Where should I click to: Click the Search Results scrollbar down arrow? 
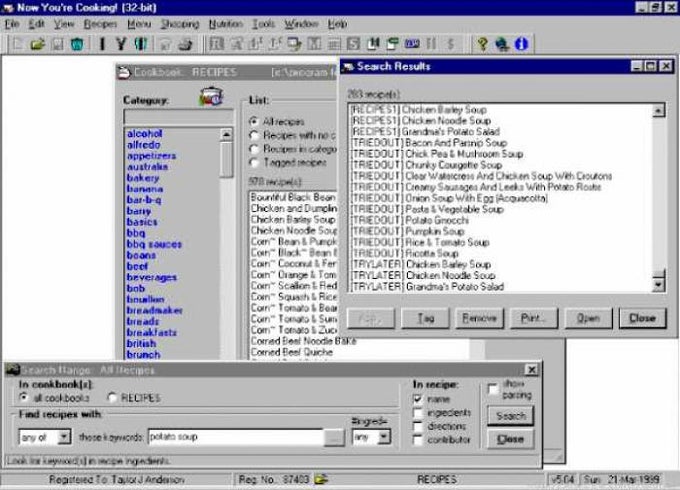(x=658, y=285)
